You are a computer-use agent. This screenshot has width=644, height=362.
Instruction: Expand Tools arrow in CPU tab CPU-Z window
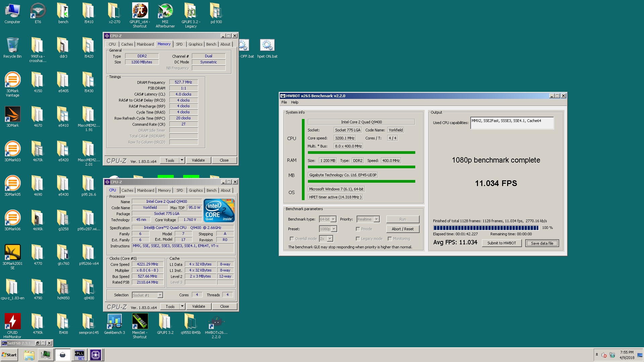[x=182, y=306]
